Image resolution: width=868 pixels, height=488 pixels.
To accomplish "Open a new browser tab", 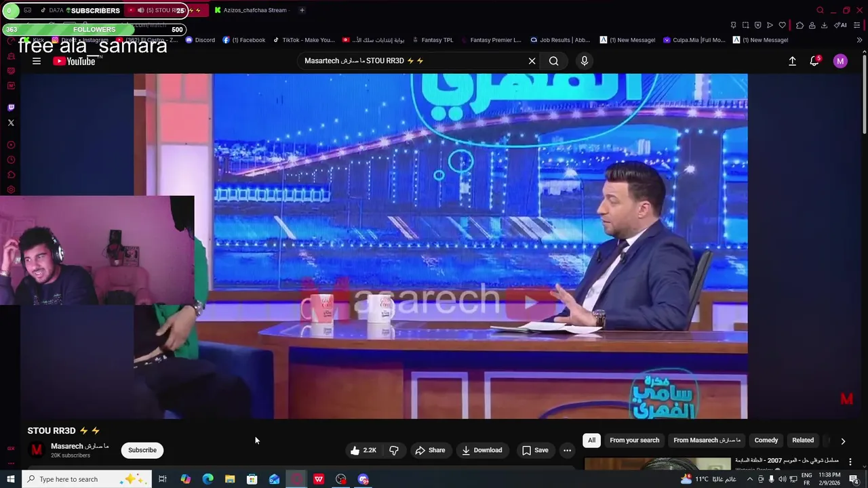I will pyautogui.click(x=302, y=10).
